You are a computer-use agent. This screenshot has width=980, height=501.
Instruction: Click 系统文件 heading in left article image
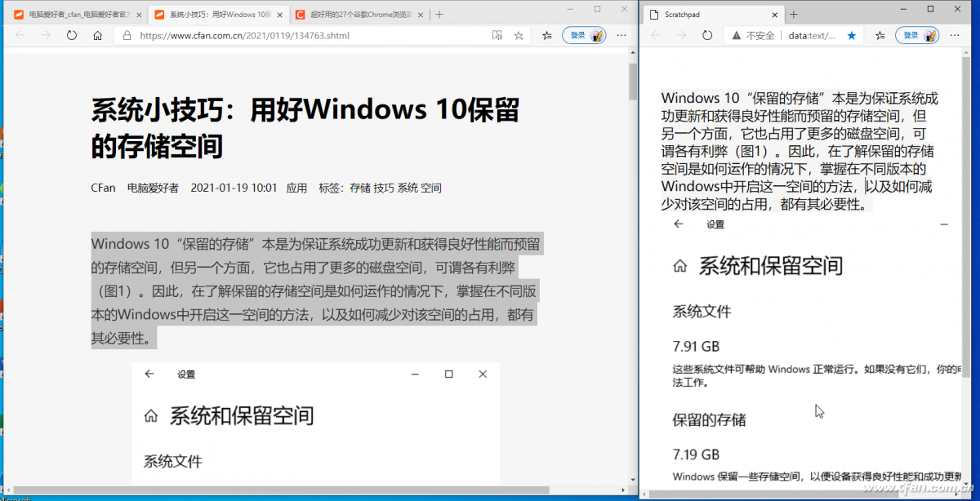tap(173, 462)
